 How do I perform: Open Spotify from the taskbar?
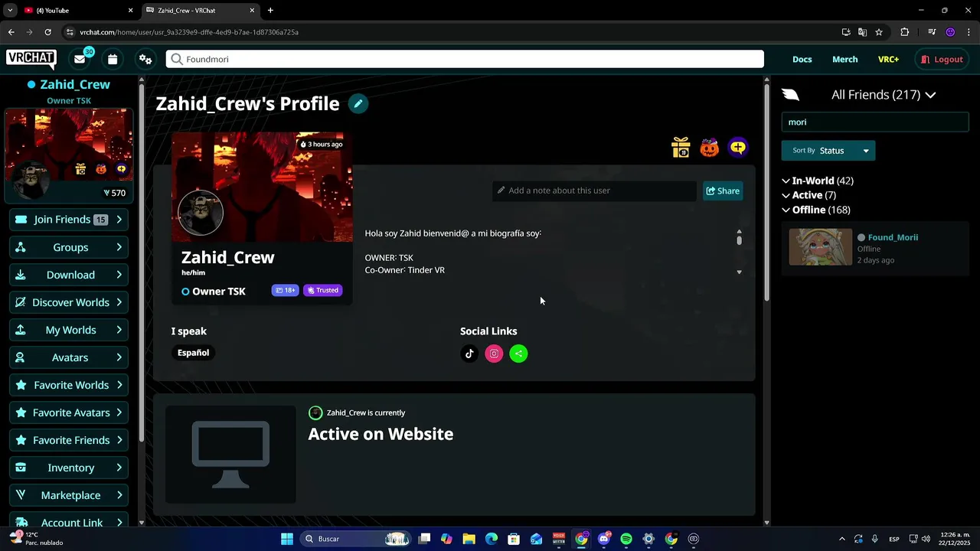click(x=626, y=539)
